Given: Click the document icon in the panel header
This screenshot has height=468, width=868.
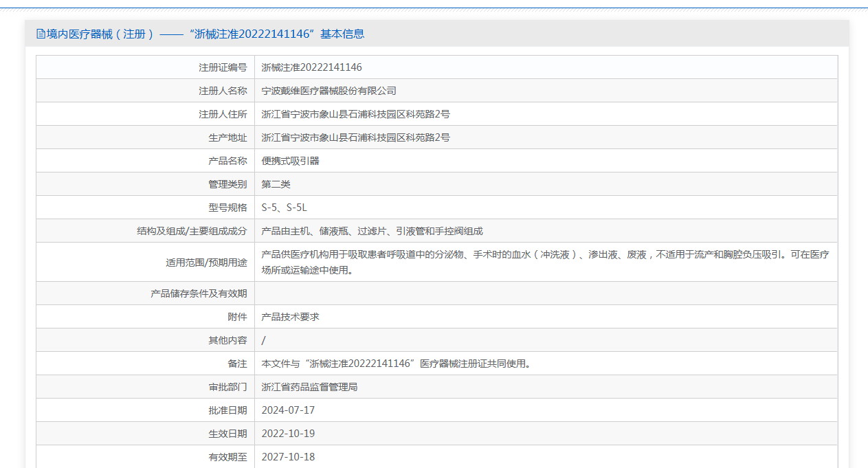Looking at the screenshot, I should (41, 34).
